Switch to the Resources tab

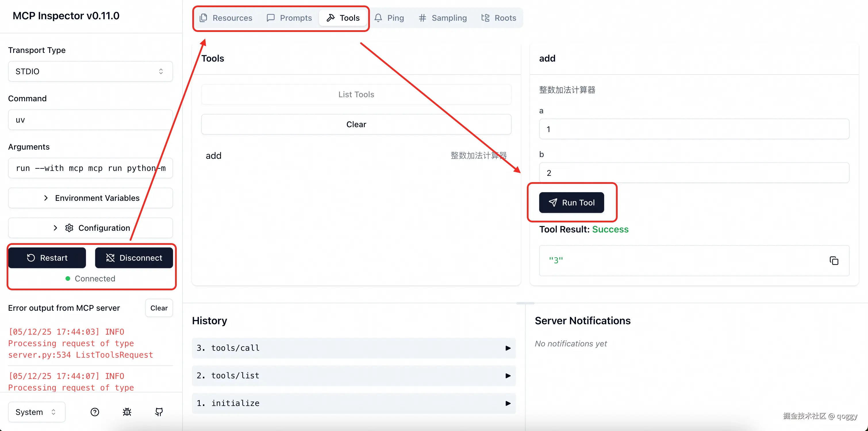226,18
